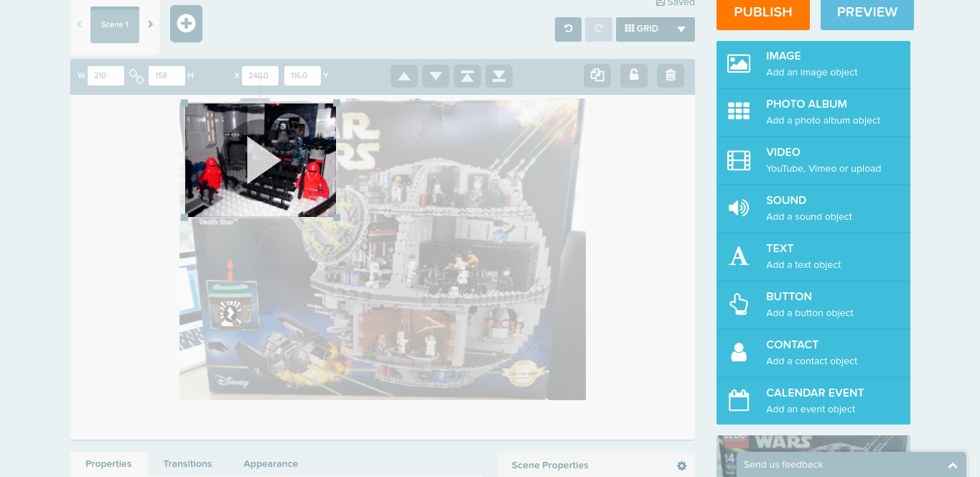Click the sound speaker icon

(x=739, y=208)
